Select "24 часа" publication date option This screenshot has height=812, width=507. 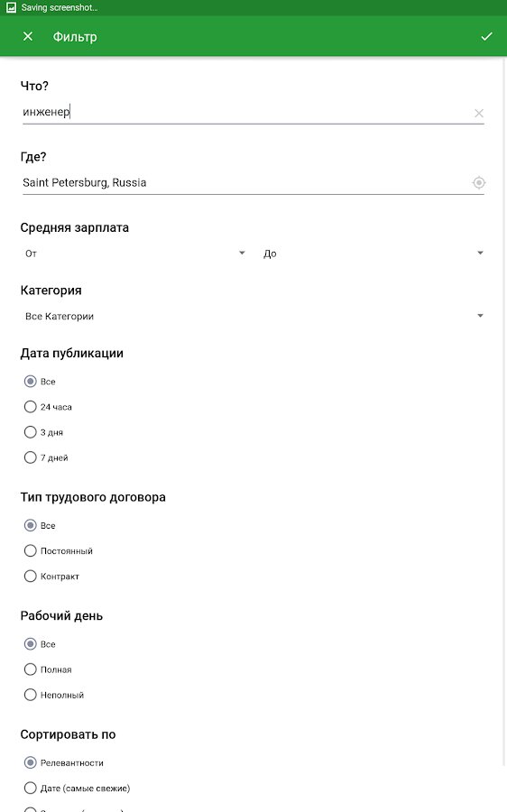pyautogui.click(x=48, y=407)
